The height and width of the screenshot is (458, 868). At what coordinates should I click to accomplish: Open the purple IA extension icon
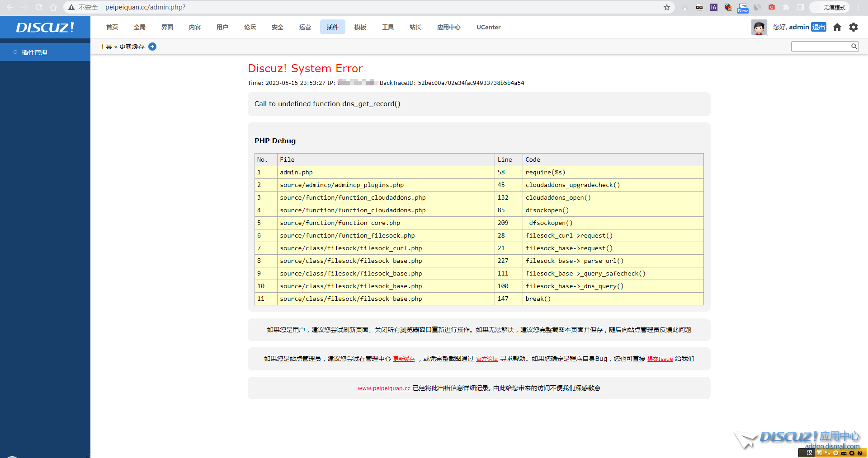coord(714,7)
